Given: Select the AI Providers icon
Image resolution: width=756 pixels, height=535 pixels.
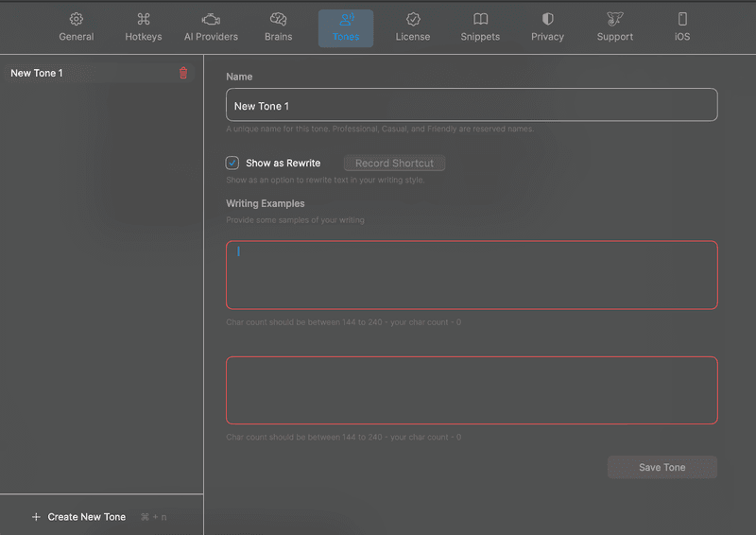Looking at the screenshot, I should pyautogui.click(x=211, y=19).
